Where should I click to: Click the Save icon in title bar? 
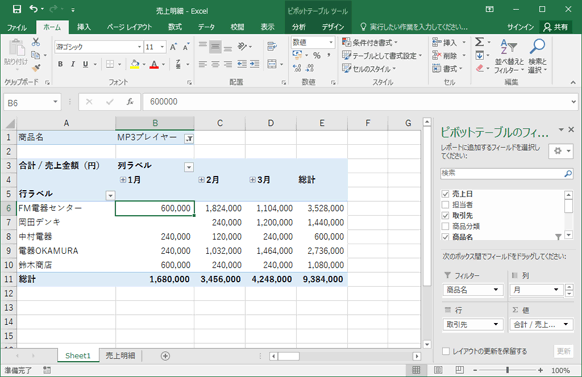pos(17,9)
